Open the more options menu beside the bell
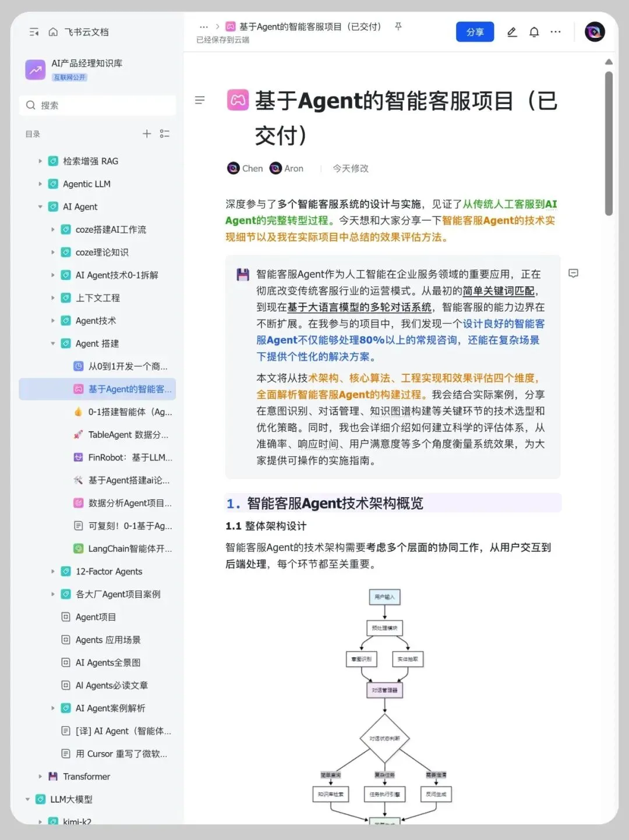The width and height of the screenshot is (629, 840). [x=556, y=32]
